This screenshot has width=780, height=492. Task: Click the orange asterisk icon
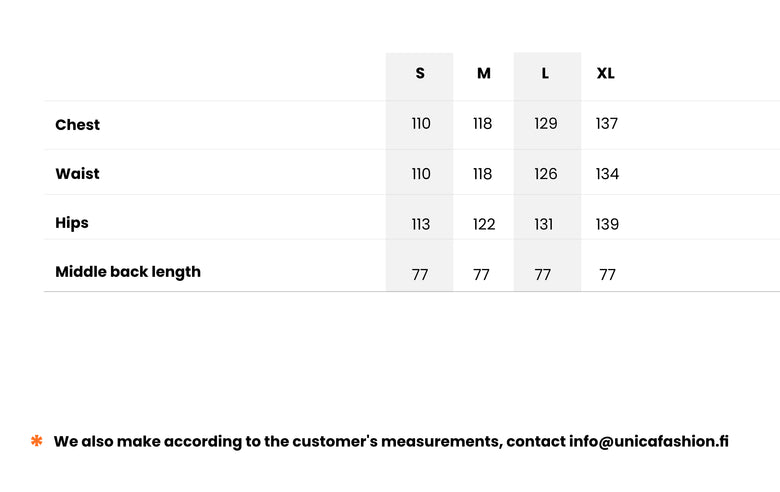[37, 441]
